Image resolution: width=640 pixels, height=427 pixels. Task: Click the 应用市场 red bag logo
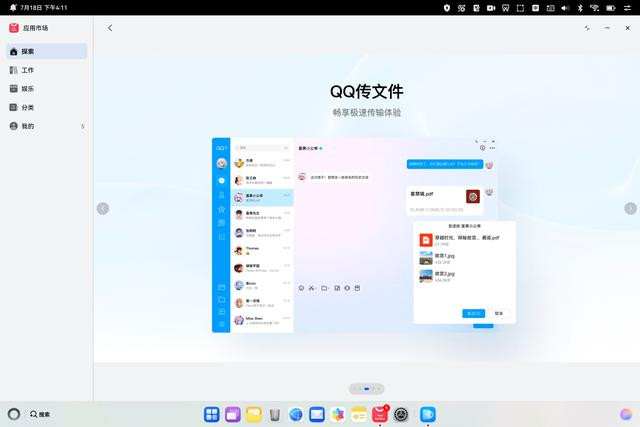[14, 28]
